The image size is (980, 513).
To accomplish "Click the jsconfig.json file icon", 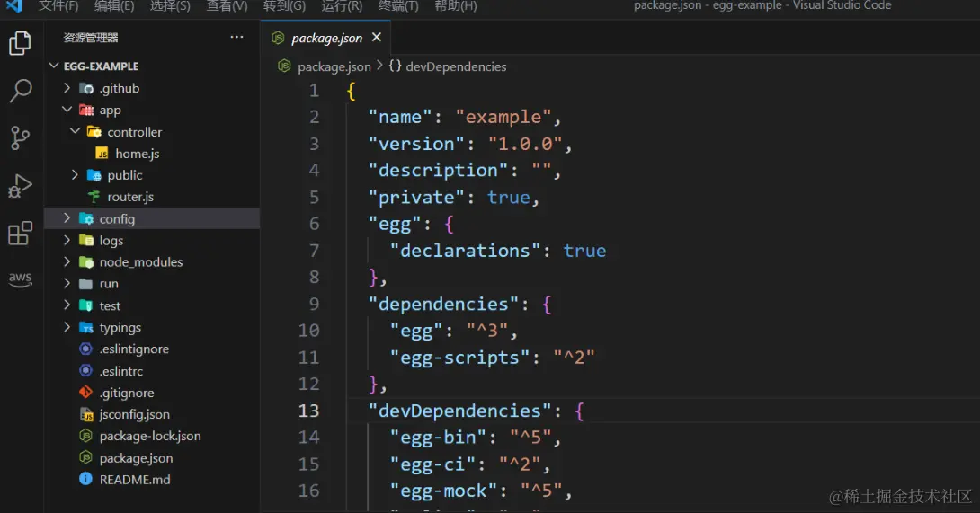I will 86,414.
